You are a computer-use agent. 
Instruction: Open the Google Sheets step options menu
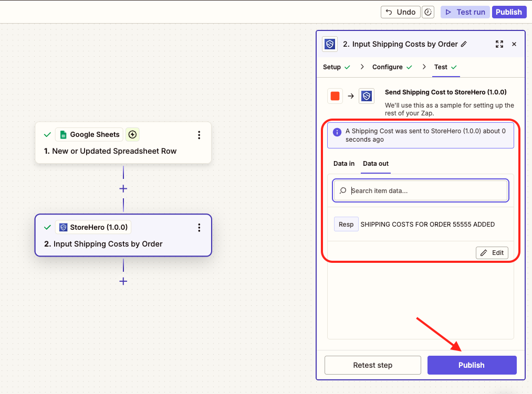tap(199, 135)
